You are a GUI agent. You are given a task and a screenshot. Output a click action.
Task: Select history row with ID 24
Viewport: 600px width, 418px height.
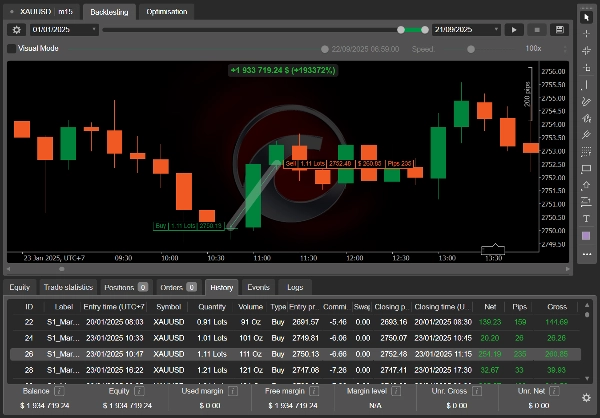pos(295,338)
